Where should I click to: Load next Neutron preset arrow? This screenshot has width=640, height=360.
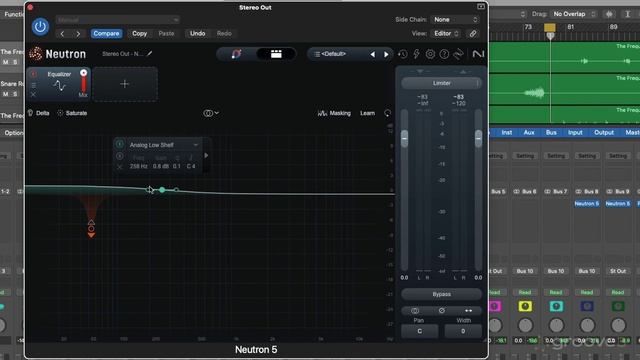point(386,54)
